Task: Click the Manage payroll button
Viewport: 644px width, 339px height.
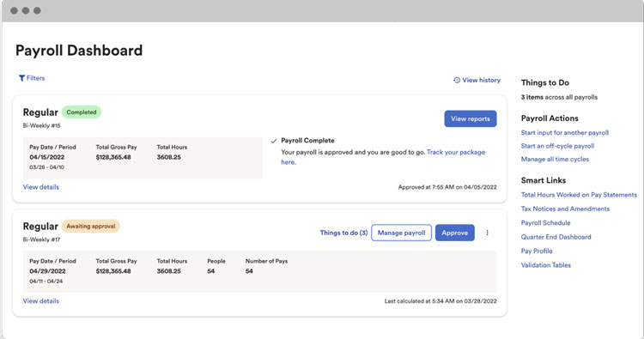Action: tap(401, 233)
